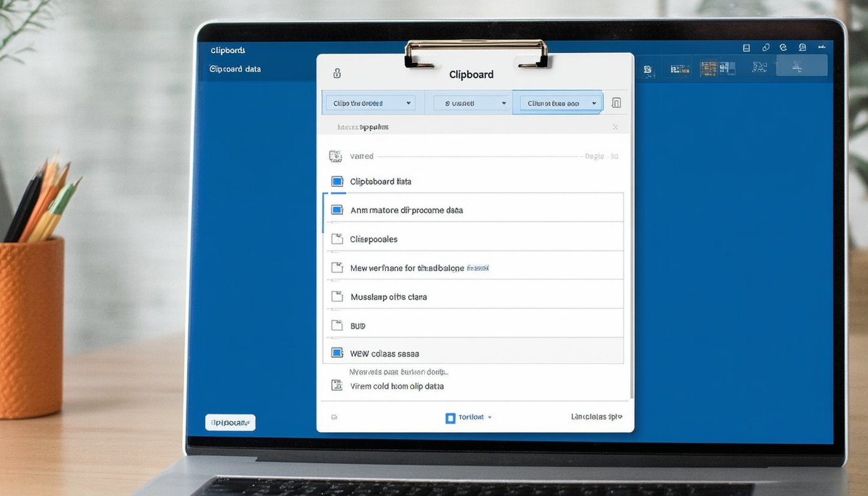The height and width of the screenshot is (496, 868).
Task: Click the orange grid icon in toolbar
Action: click(708, 68)
